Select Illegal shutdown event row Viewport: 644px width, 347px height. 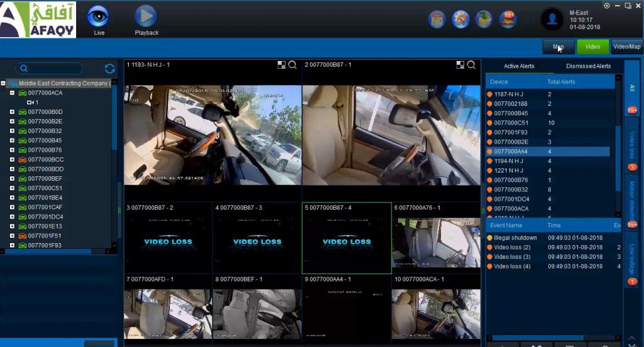tap(553, 237)
